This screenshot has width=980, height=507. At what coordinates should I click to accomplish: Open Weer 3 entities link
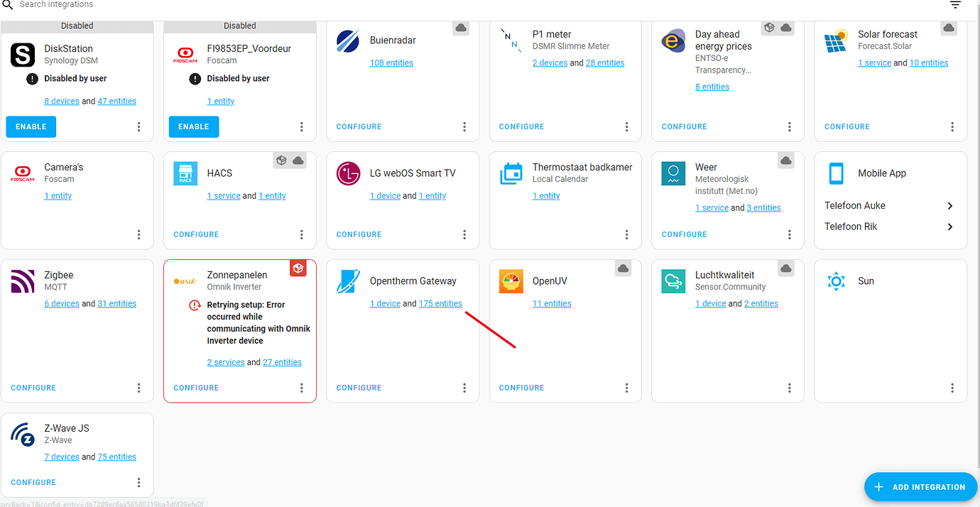pos(763,207)
